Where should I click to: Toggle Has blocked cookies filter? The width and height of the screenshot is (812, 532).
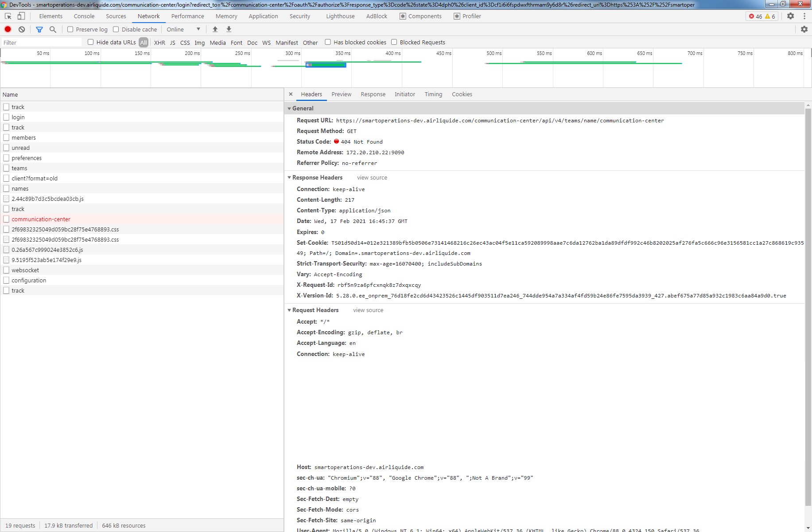328,42
